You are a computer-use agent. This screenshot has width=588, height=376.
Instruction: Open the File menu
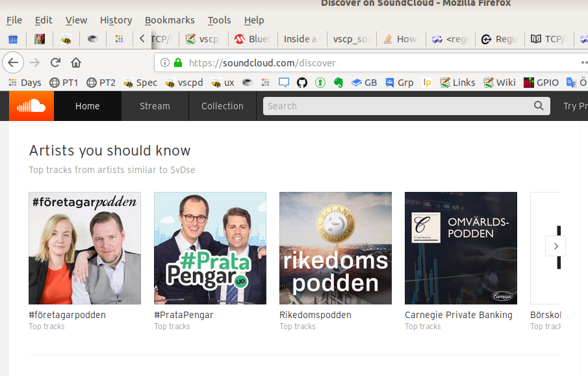14,20
